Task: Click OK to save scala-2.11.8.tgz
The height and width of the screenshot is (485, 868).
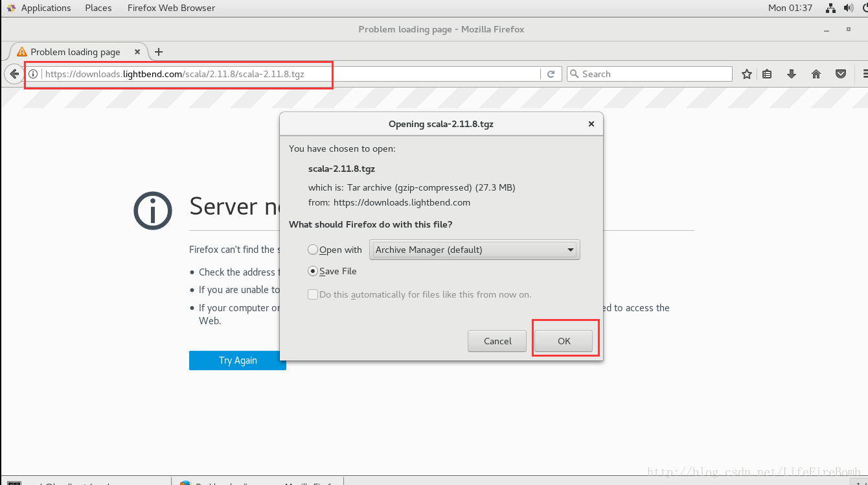Action: coord(564,341)
